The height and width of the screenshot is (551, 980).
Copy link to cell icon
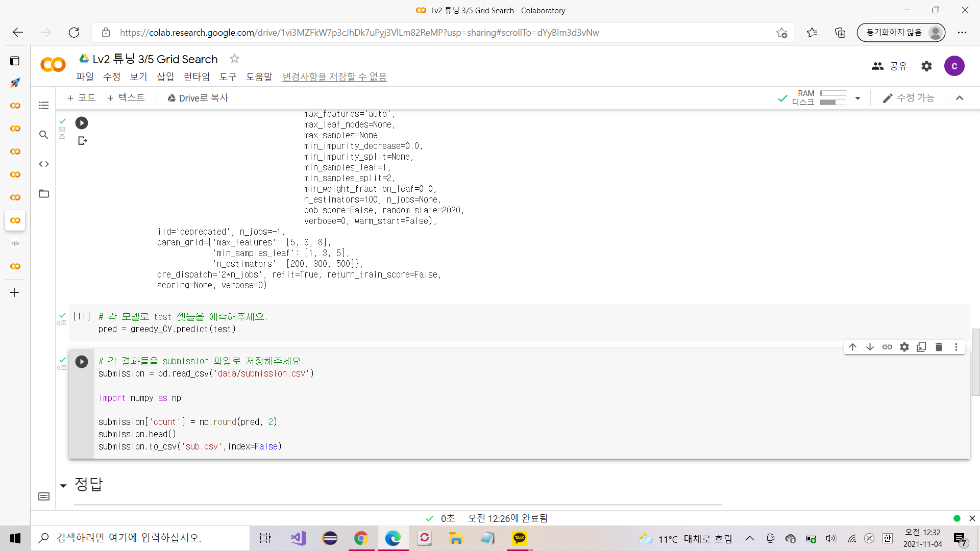click(887, 347)
